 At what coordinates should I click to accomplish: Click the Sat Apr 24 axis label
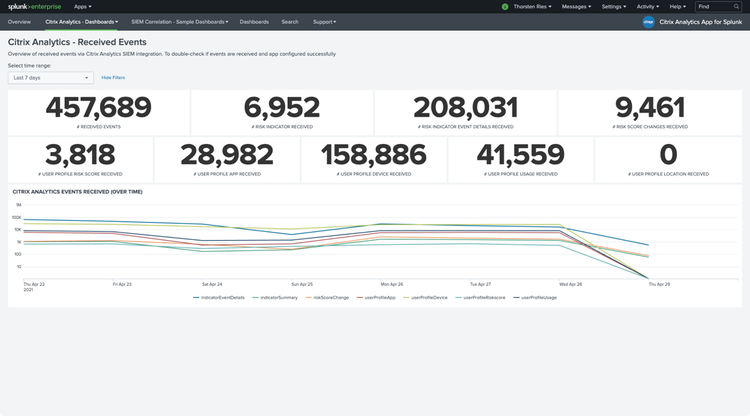(212, 284)
